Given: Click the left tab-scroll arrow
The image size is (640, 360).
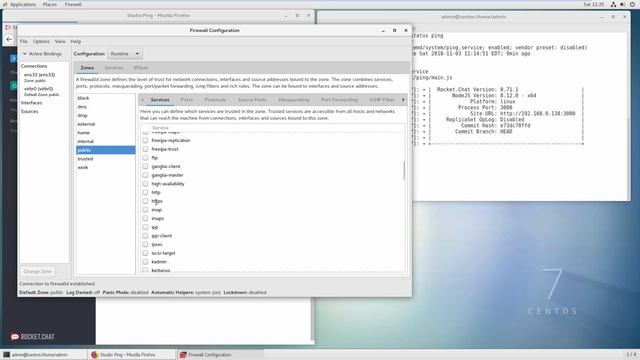Looking at the screenshot, I should tap(142, 100).
